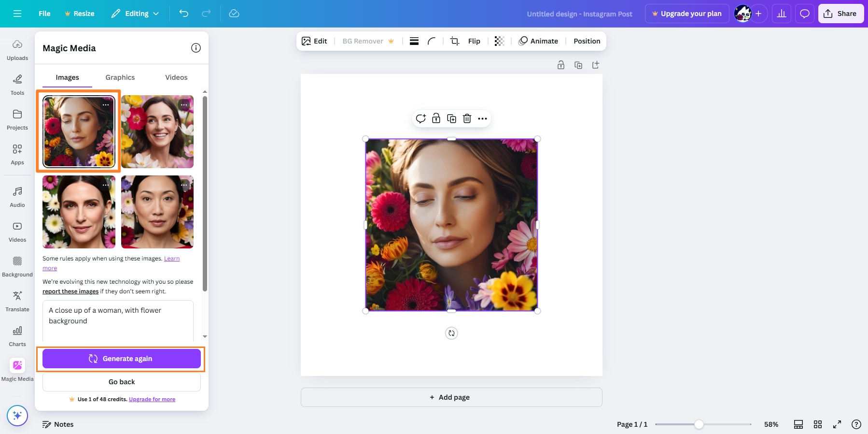Viewport: 868px width, 434px height.
Task: Click the Go back button
Action: 122,382
